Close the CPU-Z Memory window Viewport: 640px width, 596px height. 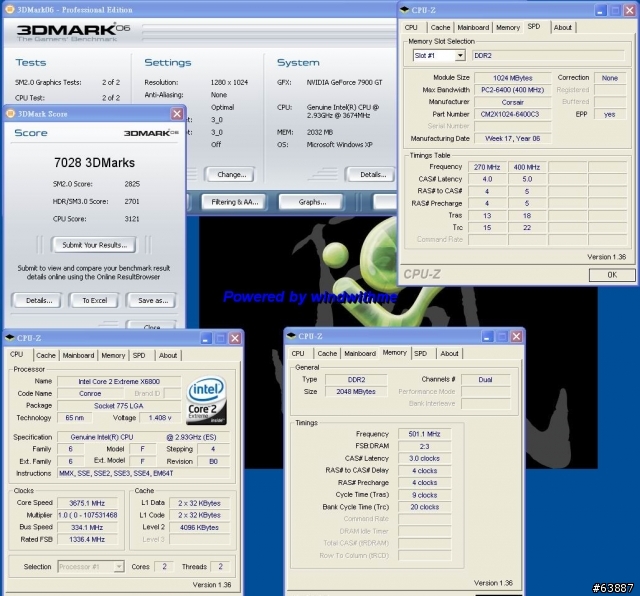pos(516,336)
